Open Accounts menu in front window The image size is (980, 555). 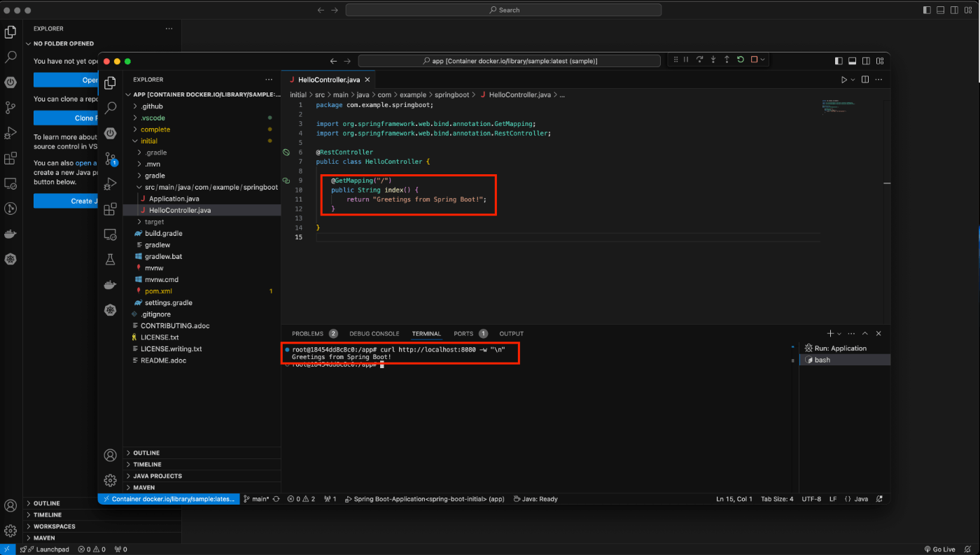point(110,455)
